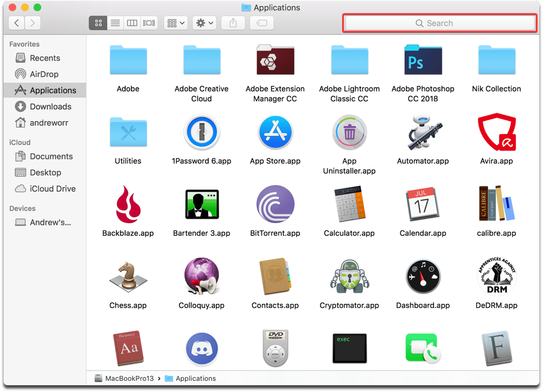
Task: Click the Devices sidebar heading
Action: pyautogui.click(x=22, y=208)
